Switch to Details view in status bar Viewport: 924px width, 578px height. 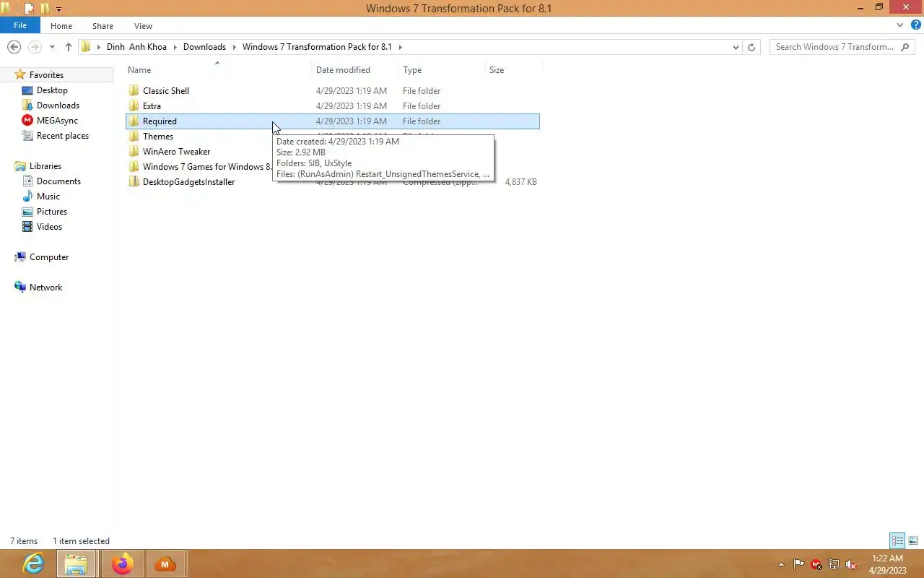(897, 540)
